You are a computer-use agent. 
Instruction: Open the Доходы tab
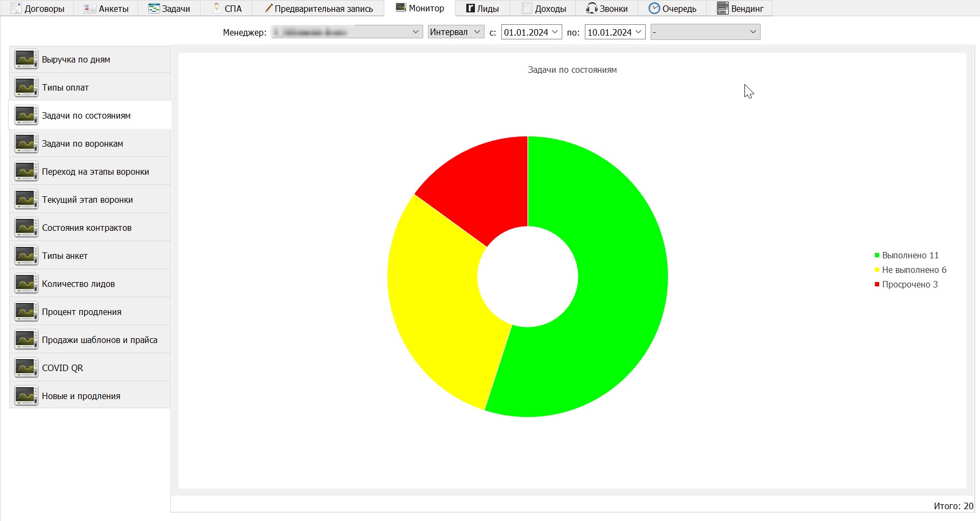point(543,8)
